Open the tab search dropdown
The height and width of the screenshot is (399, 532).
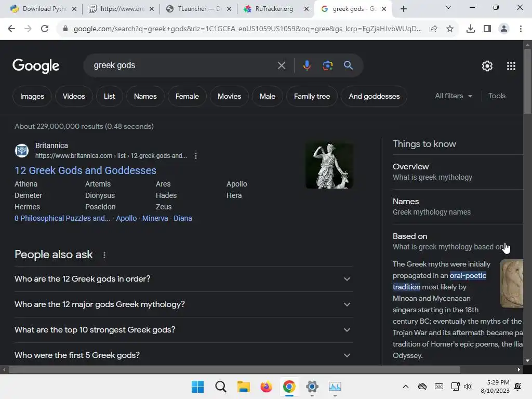coord(448,7)
